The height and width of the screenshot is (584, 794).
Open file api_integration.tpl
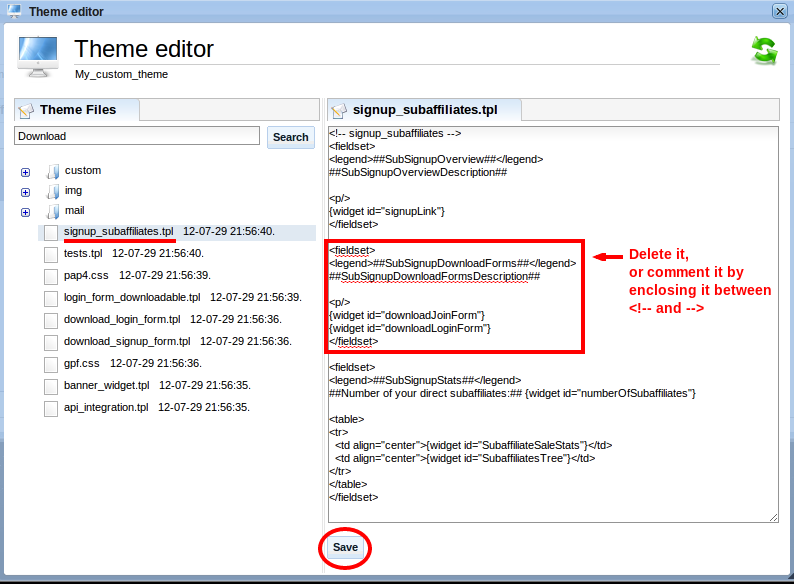click(x=106, y=407)
